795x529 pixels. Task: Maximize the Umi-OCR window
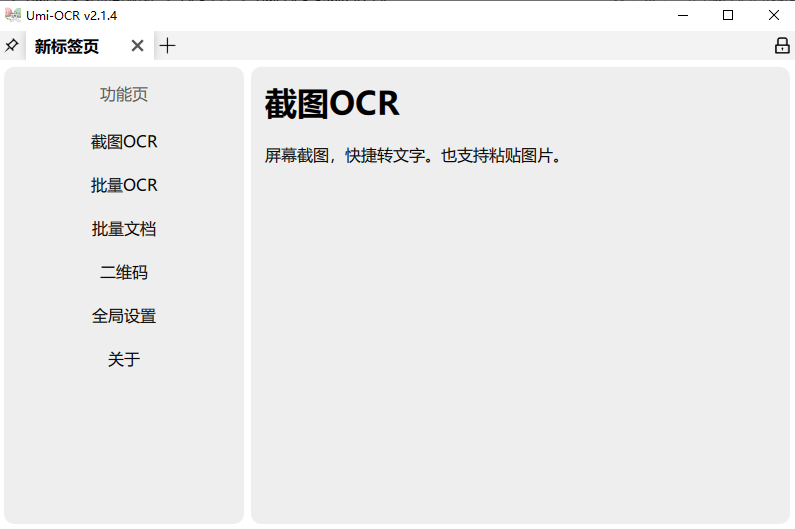pos(728,15)
